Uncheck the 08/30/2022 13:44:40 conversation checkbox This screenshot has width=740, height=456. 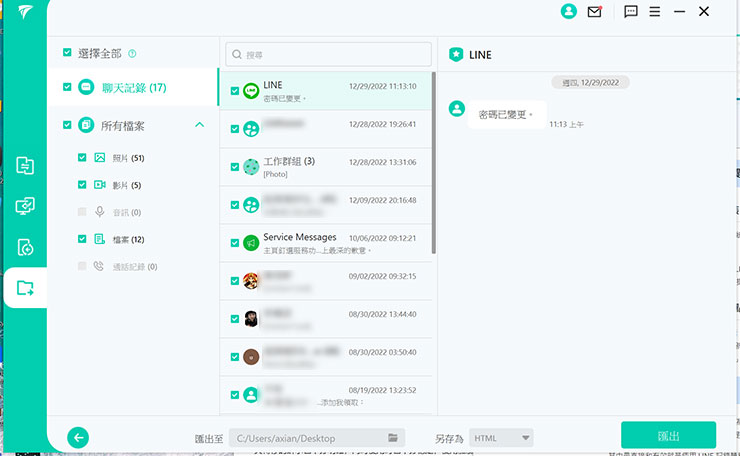tap(235, 319)
